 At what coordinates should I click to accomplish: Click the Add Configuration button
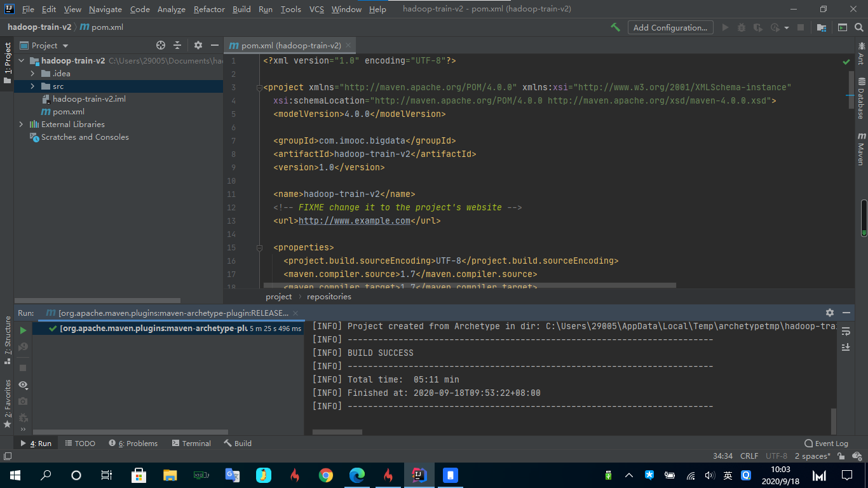(670, 27)
